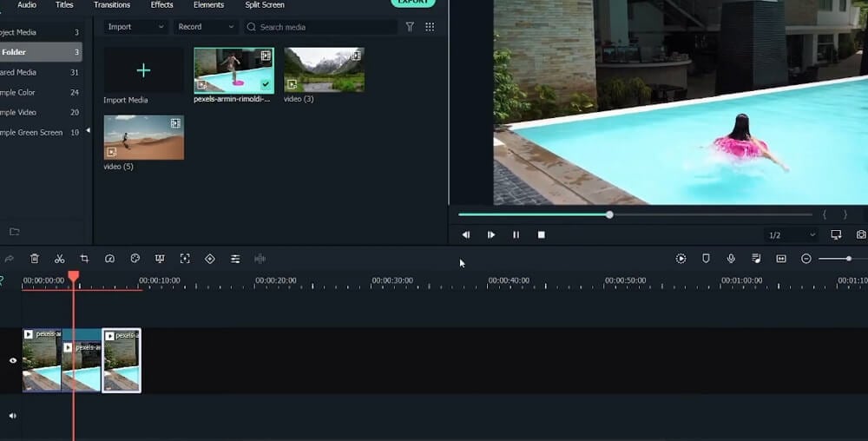
Task: Click the fullscreen monitor icon
Action: [x=836, y=234]
